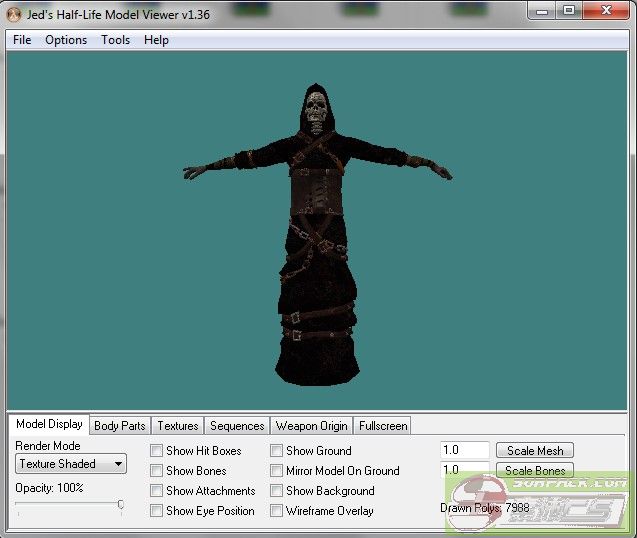Screen dimensions: 637x538
Task: Switch to the Body Parts tab
Action: click(119, 426)
